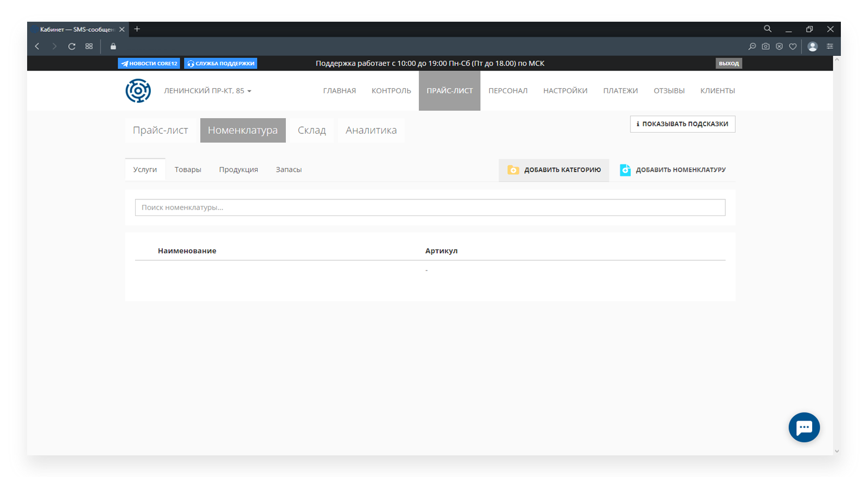Open the Платежи menu
The image size is (868, 477).
[x=621, y=91]
